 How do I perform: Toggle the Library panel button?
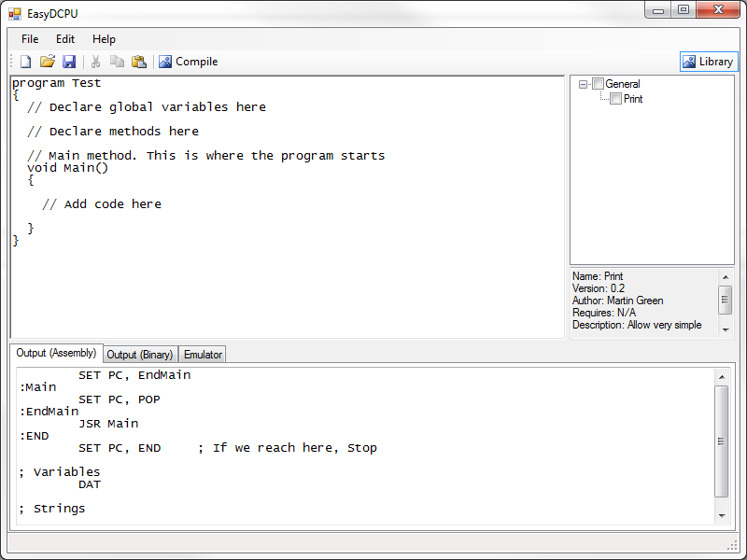click(708, 62)
